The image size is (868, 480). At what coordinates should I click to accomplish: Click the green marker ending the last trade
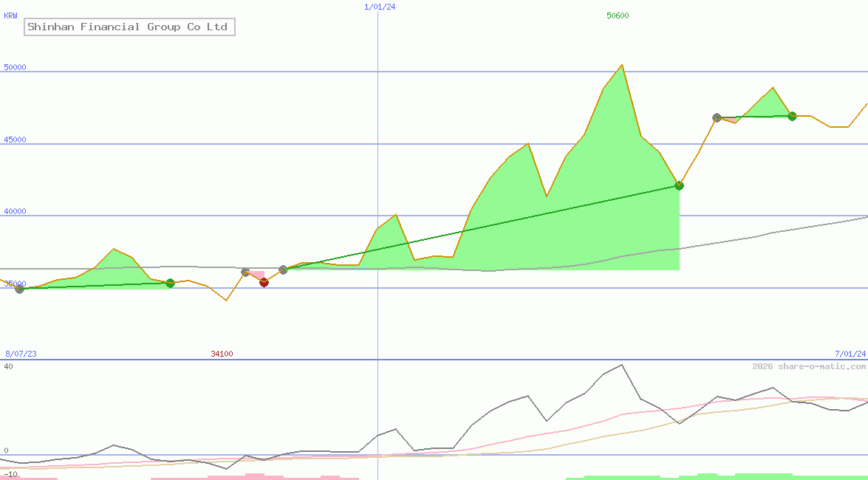tap(792, 116)
